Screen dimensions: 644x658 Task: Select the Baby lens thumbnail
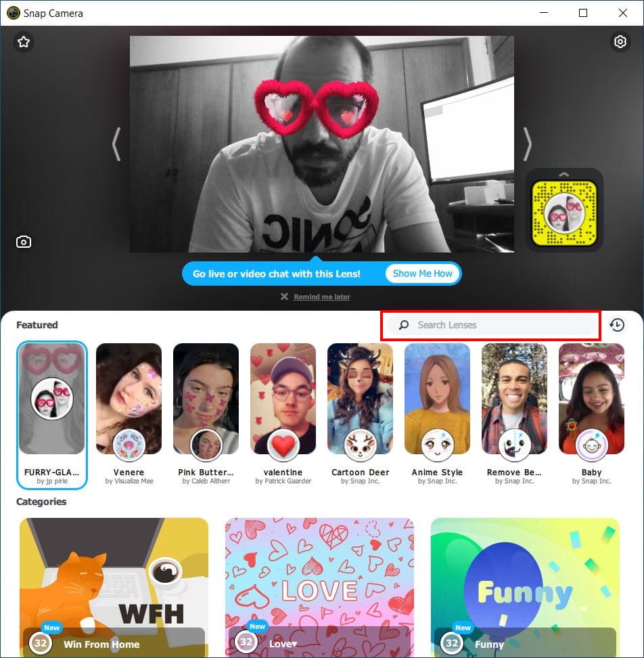(x=592, y=399)
